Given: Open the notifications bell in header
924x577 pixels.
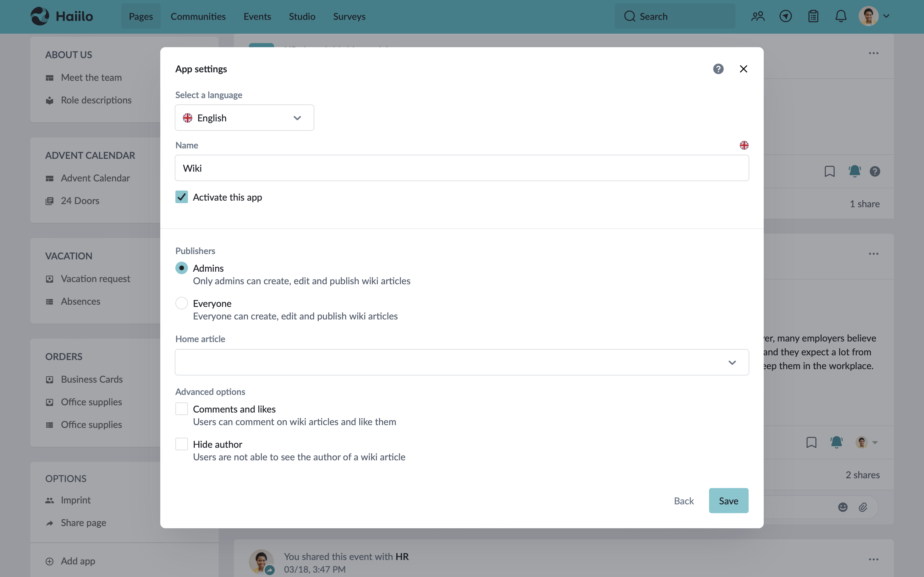Looking at the screenshot, I should click(840, 16).
